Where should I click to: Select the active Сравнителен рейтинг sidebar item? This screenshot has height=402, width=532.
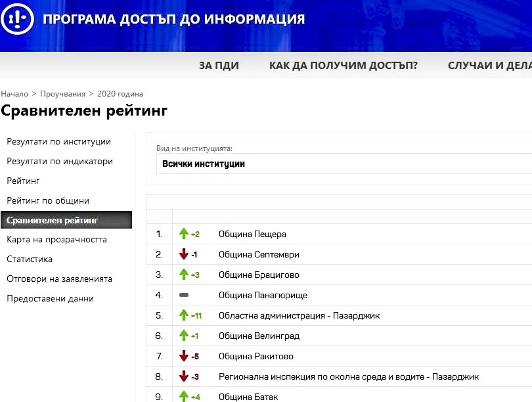click(x=66, y=220)
